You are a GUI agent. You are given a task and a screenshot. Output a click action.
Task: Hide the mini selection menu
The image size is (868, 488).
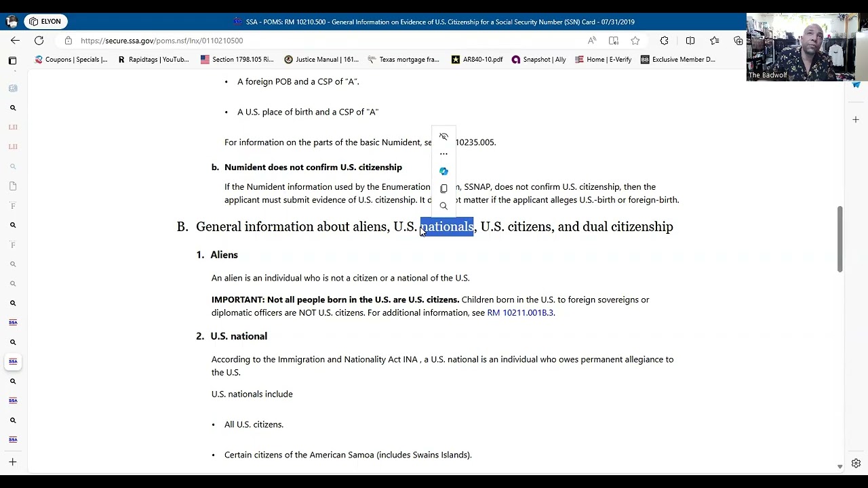[x=443, y=136]
